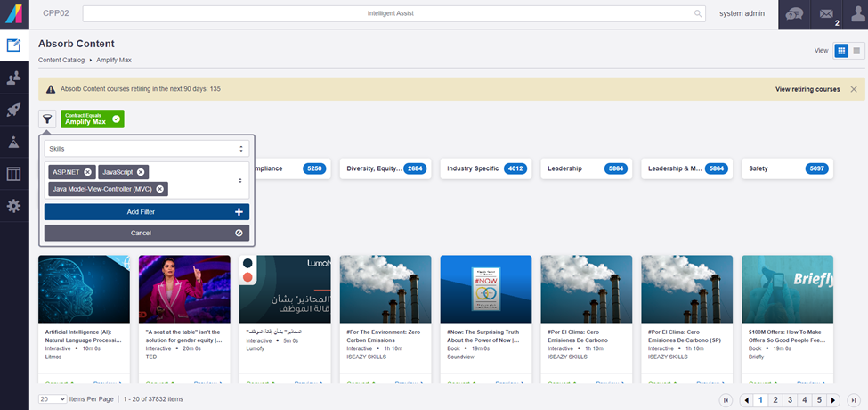Click the Cancel filter button

click(147, 234)
